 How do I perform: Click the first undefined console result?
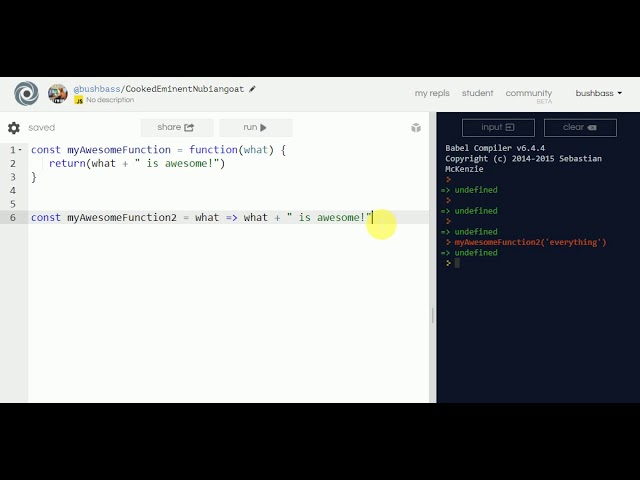click(x=476, y=190)
